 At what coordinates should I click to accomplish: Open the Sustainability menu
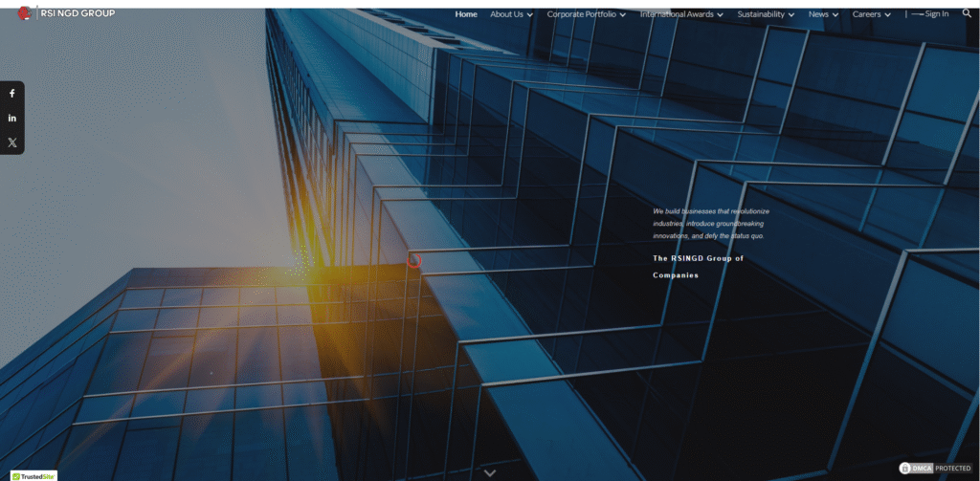coord(761,14)
